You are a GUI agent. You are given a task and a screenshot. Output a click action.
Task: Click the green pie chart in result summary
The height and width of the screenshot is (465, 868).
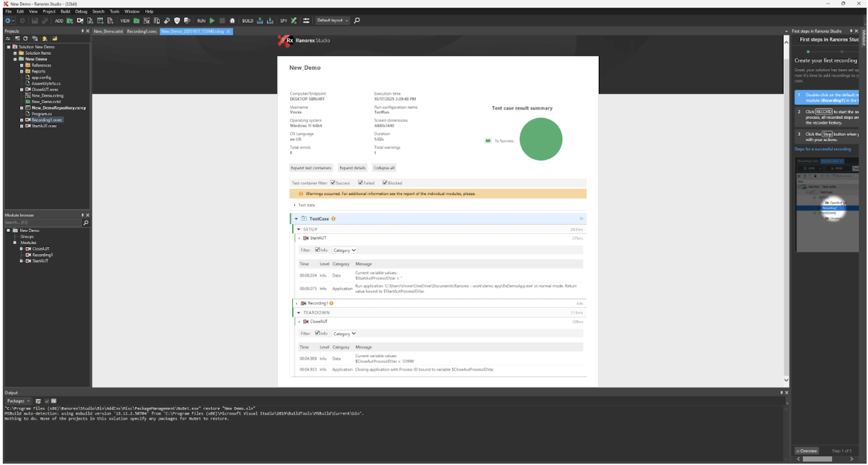tap(541, 139)
